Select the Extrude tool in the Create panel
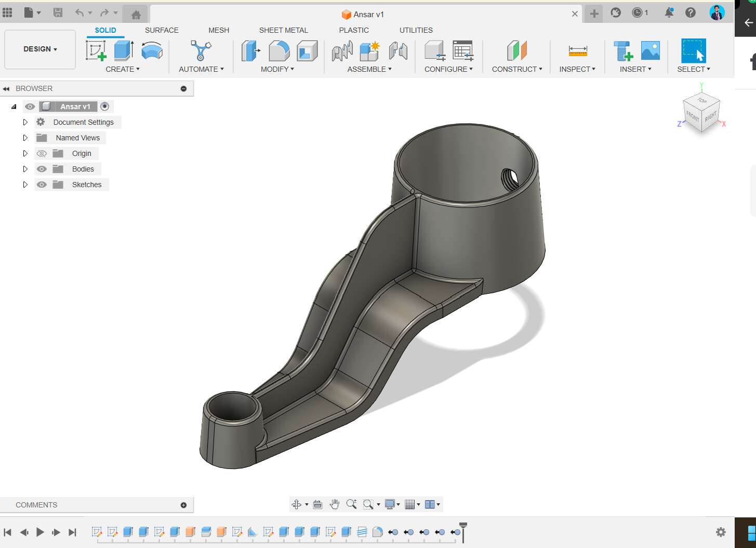756x548 pixels. click(x=123, y=50)
